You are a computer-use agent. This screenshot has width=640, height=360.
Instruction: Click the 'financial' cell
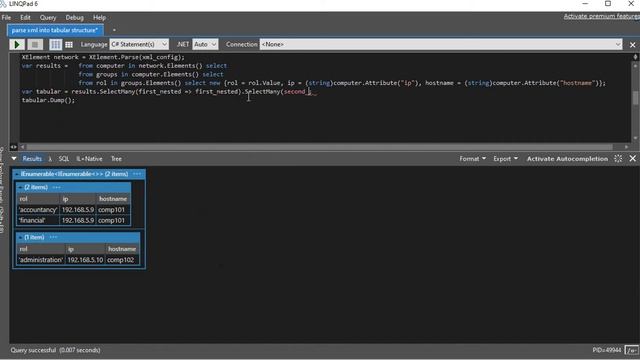38,220
